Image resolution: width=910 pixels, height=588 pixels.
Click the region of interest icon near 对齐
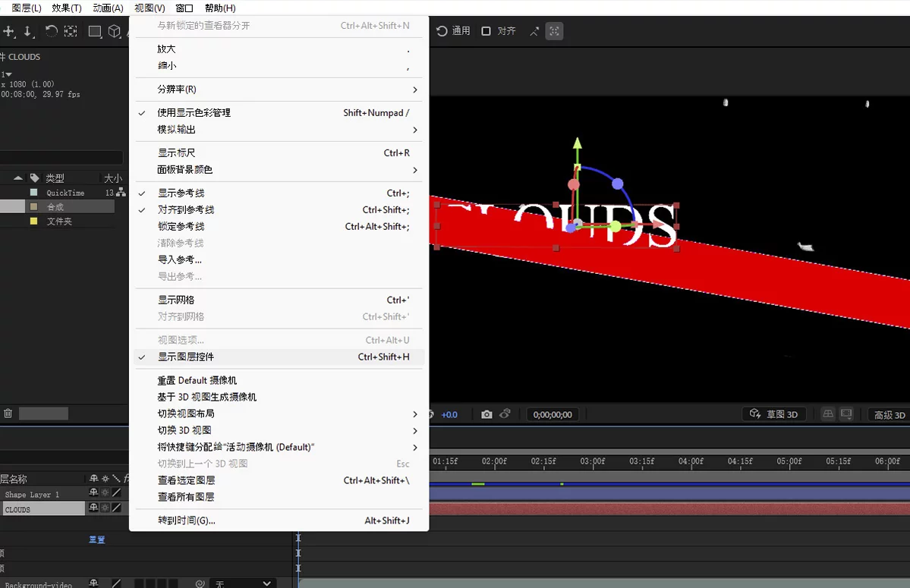click(553, 31)
